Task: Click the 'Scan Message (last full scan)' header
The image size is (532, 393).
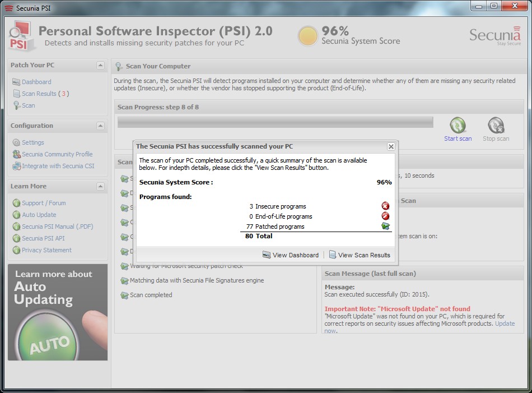Action: coord(370,274)
